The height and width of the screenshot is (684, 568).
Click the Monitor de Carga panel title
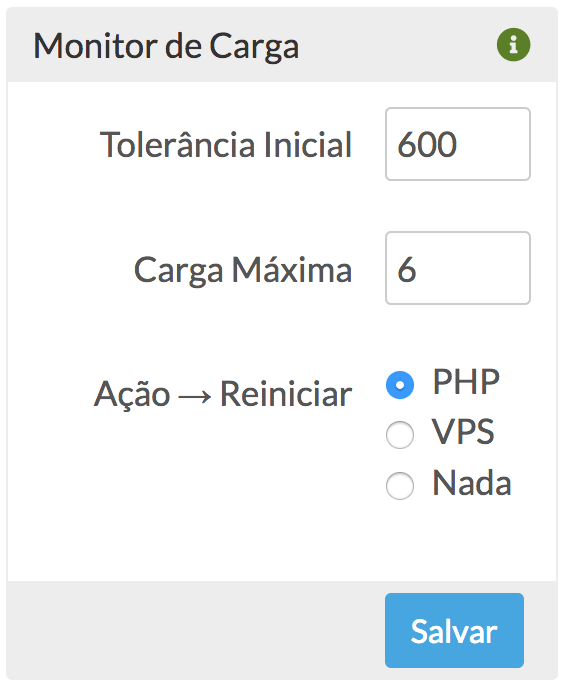[166, 46]
